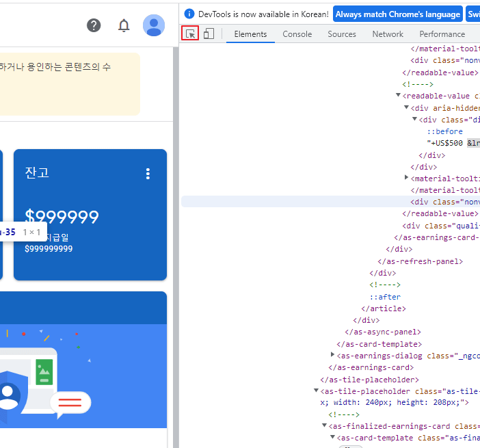The width and height of the screenshot is (480, 448).
Task: Collapse the readable-value node
Action: pos(398,95)
